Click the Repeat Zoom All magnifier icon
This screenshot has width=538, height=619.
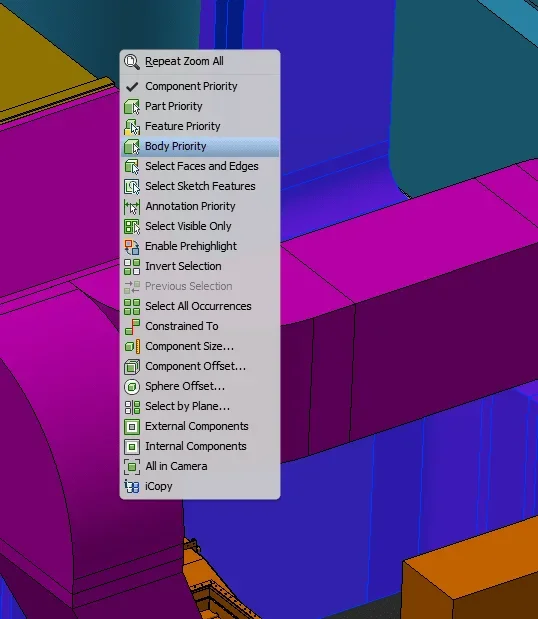(132, 62)
